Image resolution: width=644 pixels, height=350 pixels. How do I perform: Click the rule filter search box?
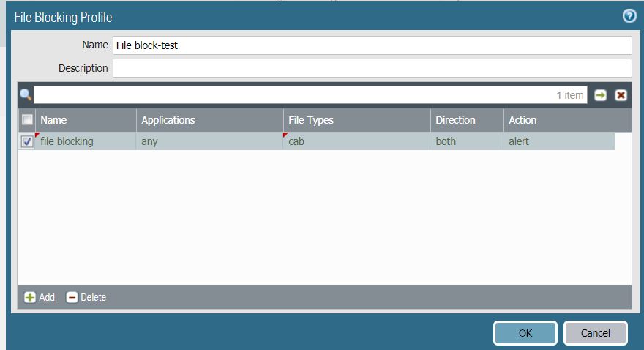click(310, 95)
